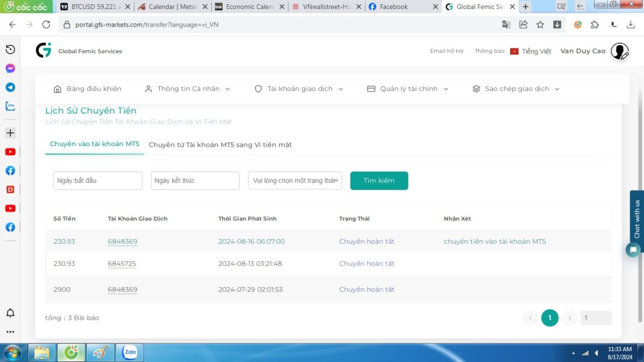The image size is (644, 362).
Task: Open browser downloads icon
Action: [x=631, y=25]
